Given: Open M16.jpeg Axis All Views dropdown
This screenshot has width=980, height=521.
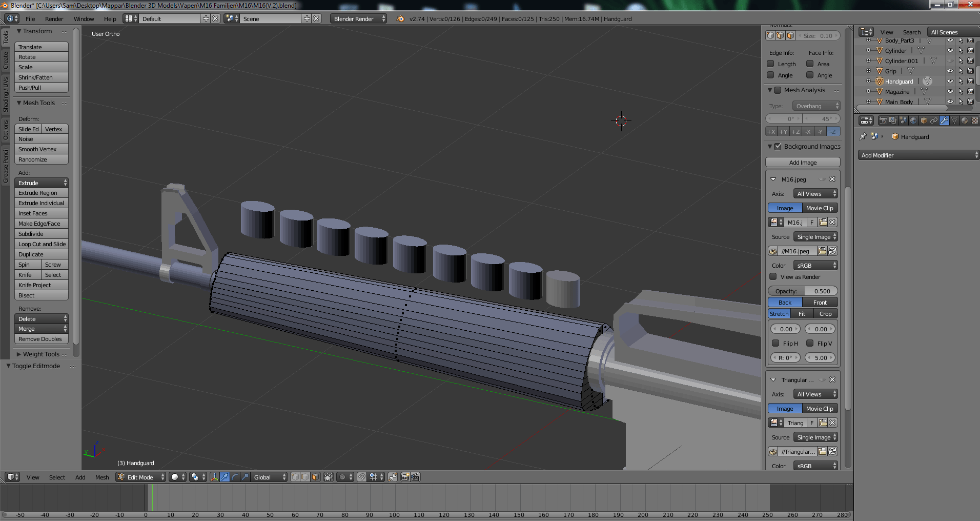Looking at the screenshot, I should point(816,193).
